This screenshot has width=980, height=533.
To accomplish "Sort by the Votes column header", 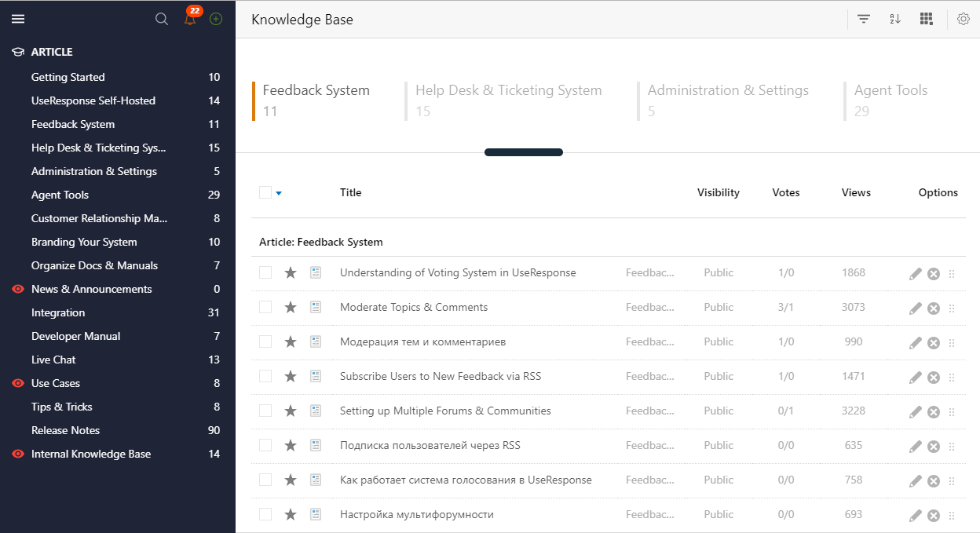I will click(x=786, y=192).
